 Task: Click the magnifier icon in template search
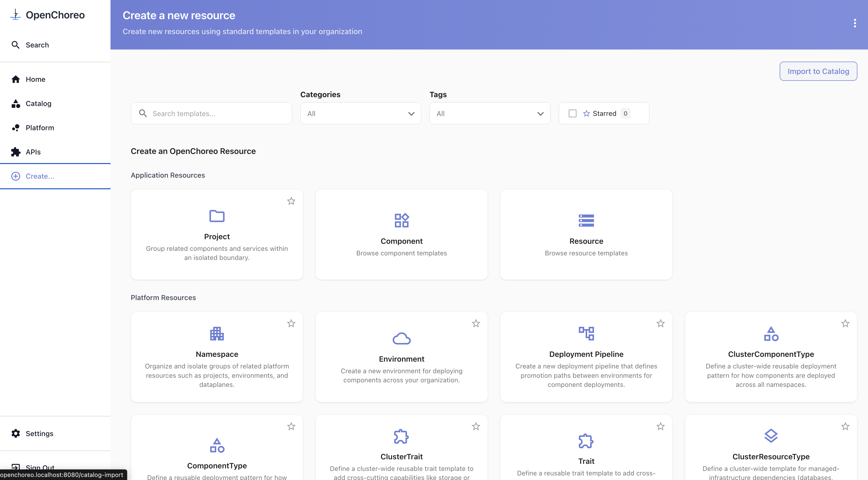(143, 113)
